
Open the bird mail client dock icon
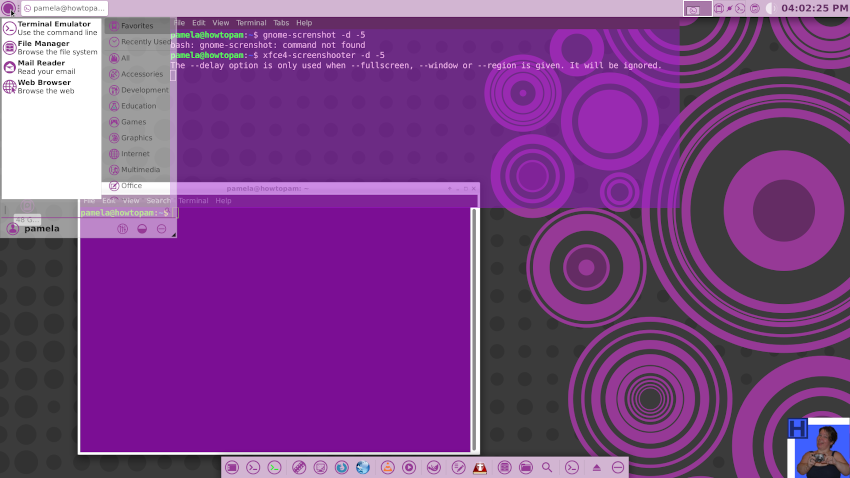coord(434,467)
